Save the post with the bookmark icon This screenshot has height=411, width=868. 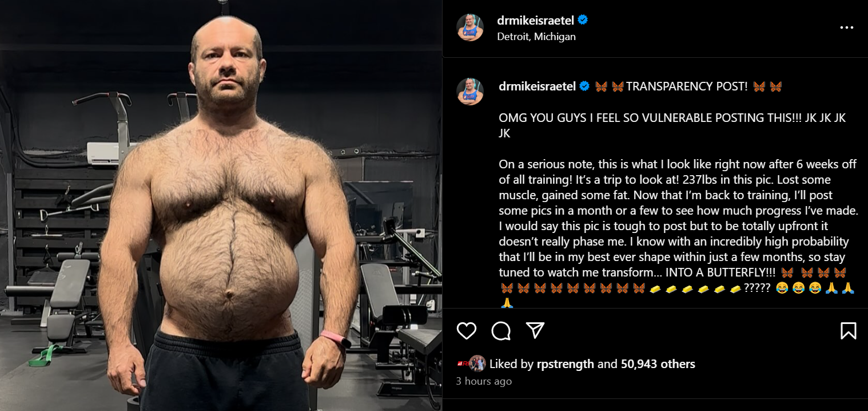[x=849, y=330]
